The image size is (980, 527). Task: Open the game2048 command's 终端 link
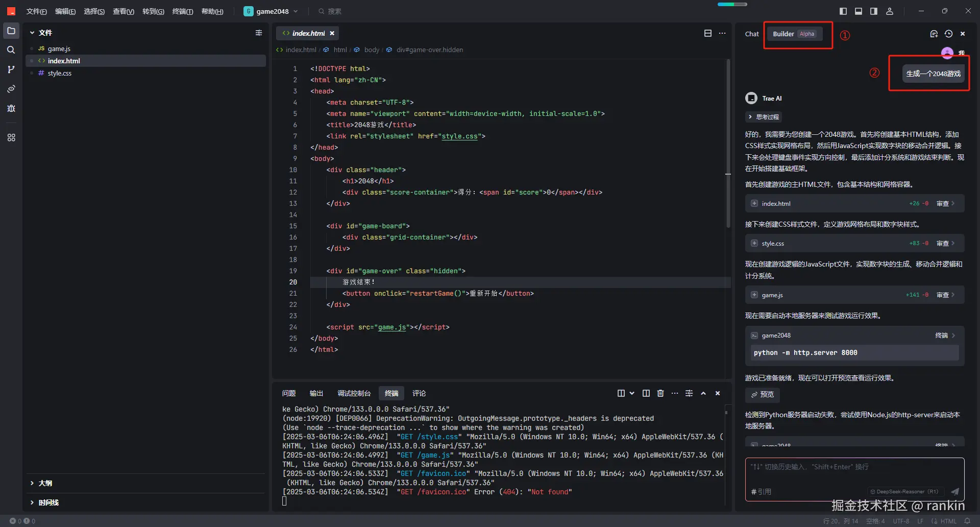click(945, 336)
